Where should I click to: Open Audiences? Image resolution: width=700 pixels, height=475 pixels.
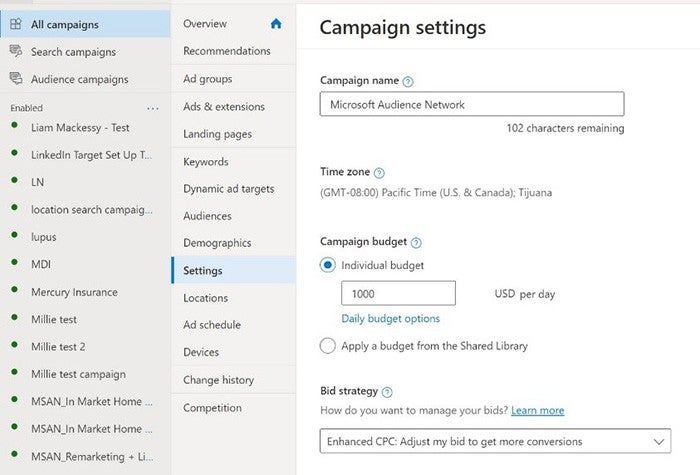coord(207,216)
